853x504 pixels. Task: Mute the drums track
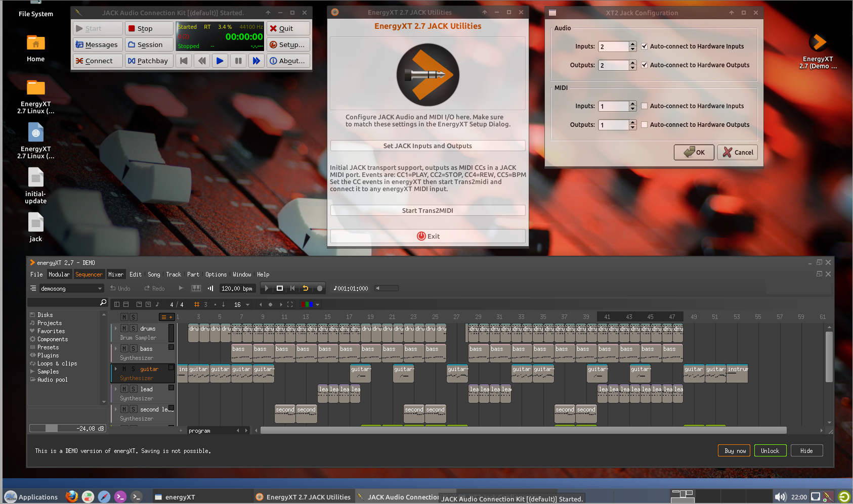coord(124,329)
